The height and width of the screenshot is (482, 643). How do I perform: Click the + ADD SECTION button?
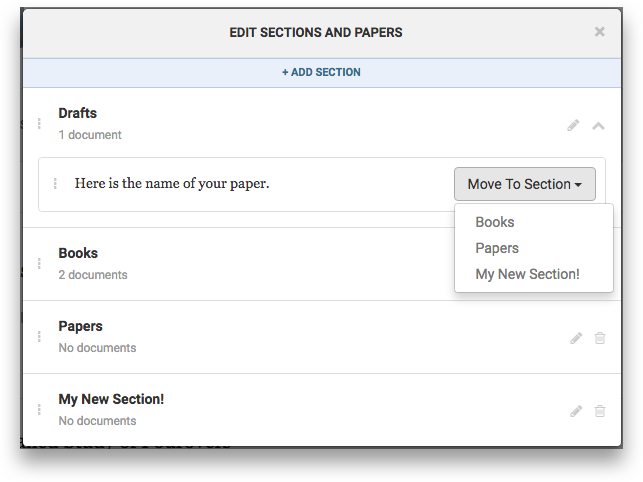322,72
